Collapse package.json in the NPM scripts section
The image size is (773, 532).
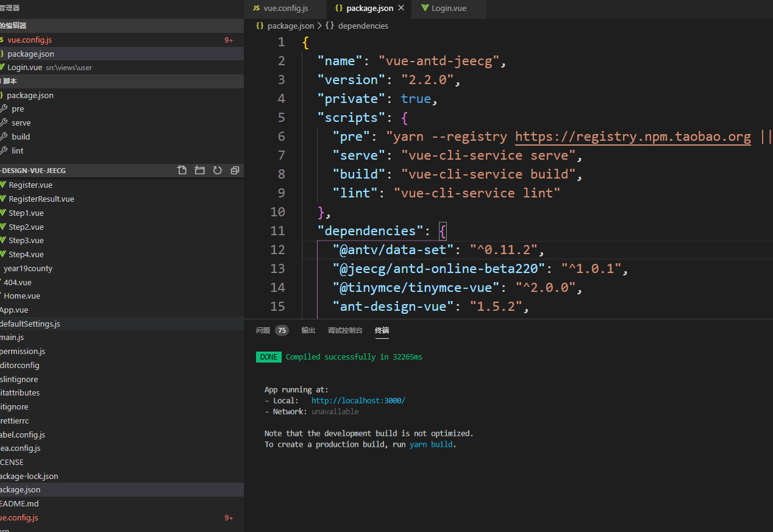point(122,95)
